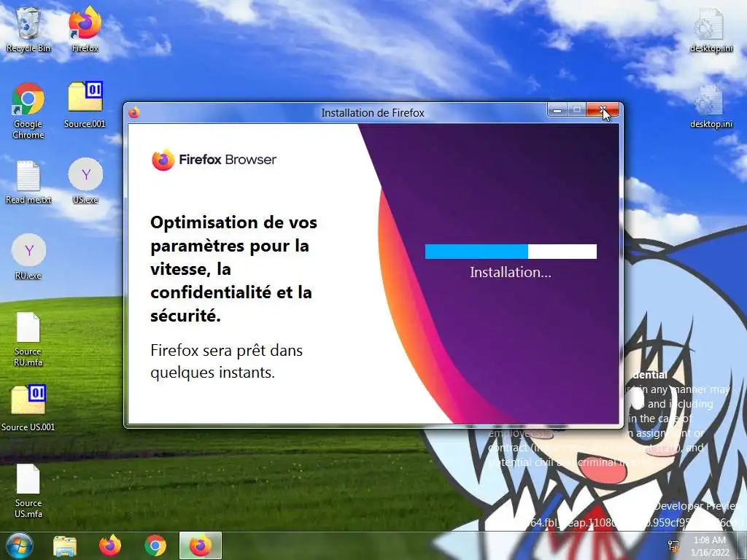Click the Firefox icon in installer title bar

pyautogui.click(x=134, y=113)
